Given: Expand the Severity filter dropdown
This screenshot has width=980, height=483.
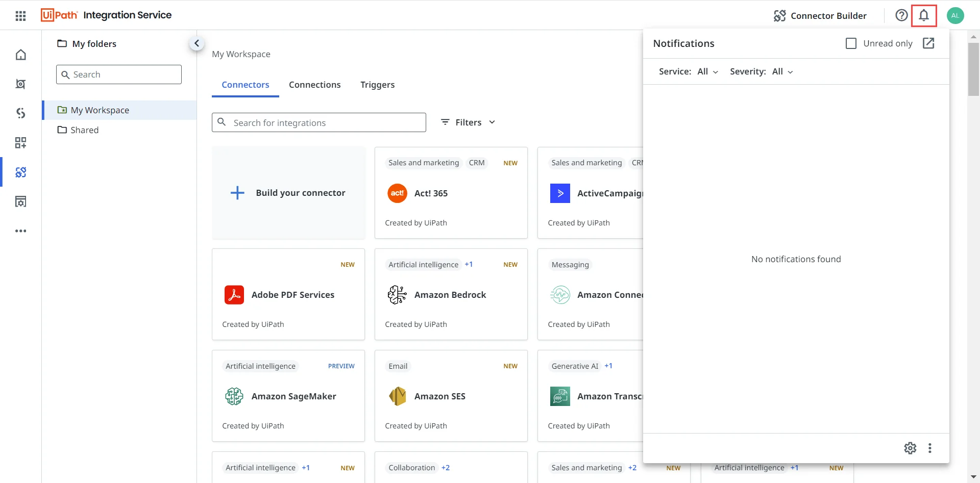Looking at the screenshot, I should [x=782, y=71].
